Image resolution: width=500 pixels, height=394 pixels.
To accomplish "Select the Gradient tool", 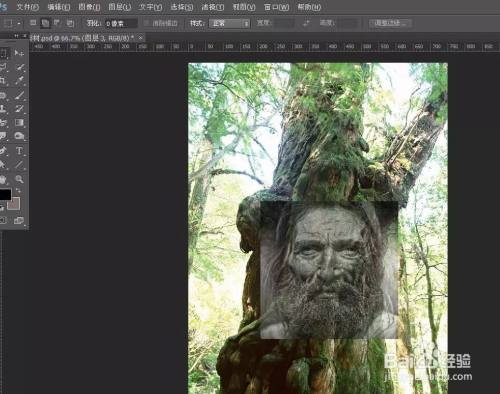I will pyautogui.click(x=19, y=123).
